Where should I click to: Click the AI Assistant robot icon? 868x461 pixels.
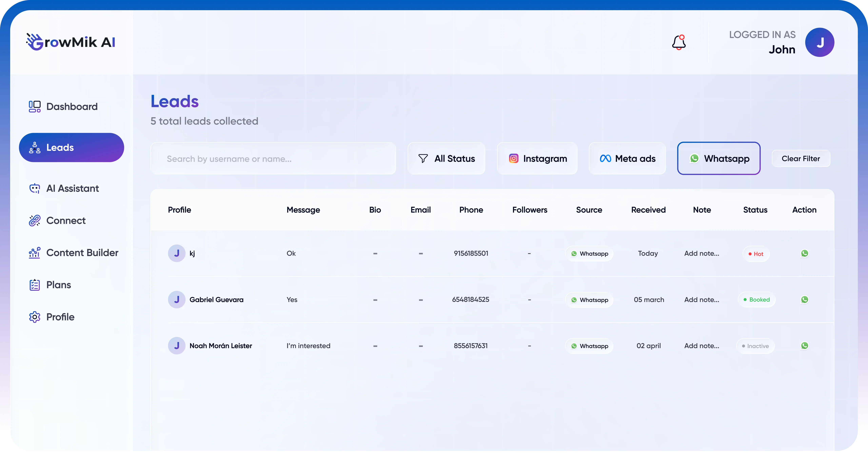[x=35, y=188]
